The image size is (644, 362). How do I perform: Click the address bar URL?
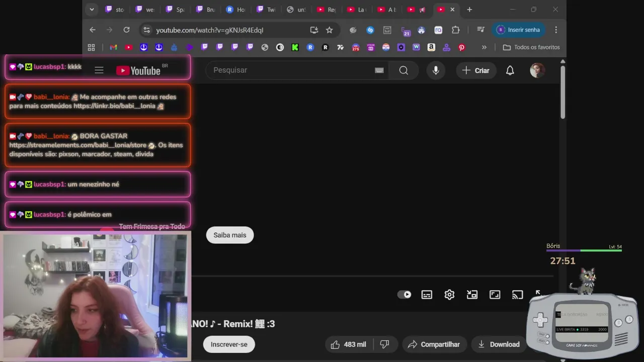[x=210, y=30]
